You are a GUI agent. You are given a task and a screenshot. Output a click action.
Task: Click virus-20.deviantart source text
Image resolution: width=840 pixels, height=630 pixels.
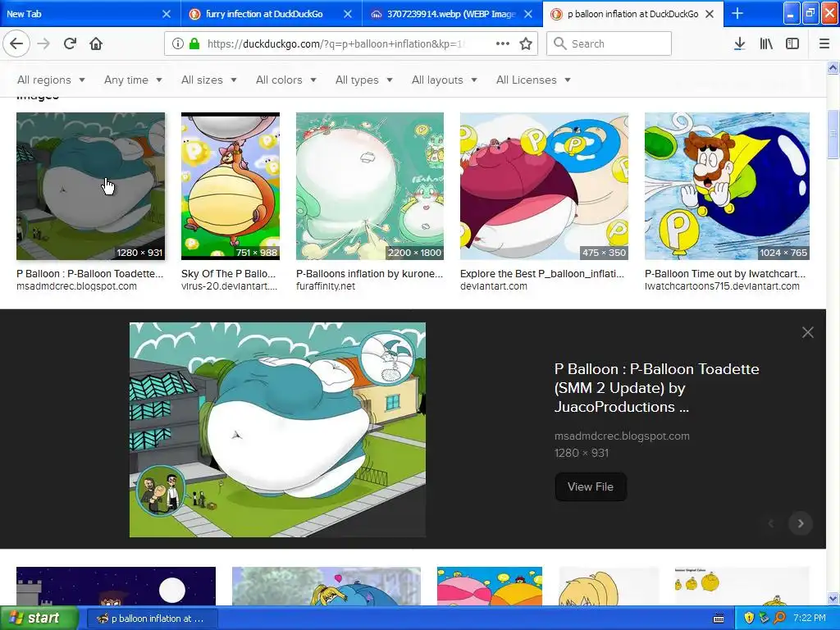[x=230, y=286]
